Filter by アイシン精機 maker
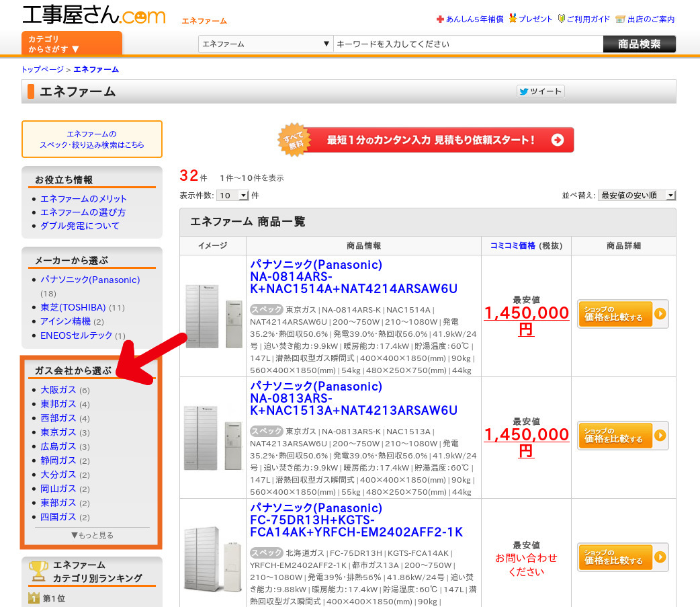Screen dimensions: 700x607 coord(65,321)
